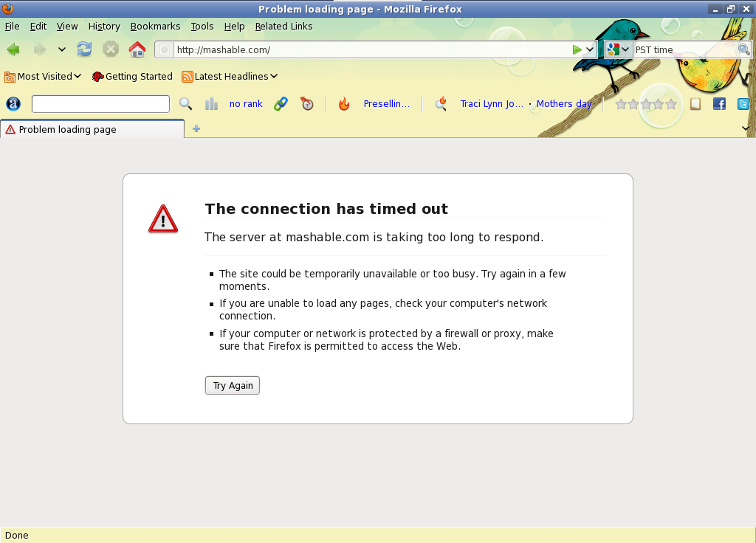Go to the home page
This screenshot has height=543, width=756.
click(137, 49)
